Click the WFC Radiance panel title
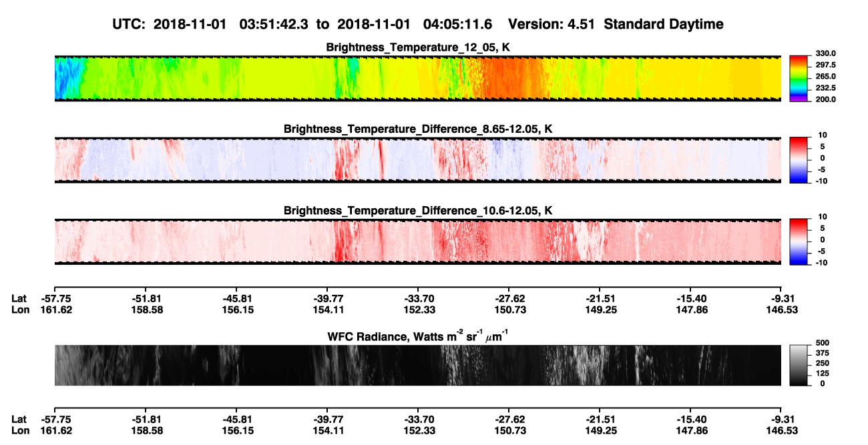The height and width of the screenshot is (445, 868). click(418, 336)
